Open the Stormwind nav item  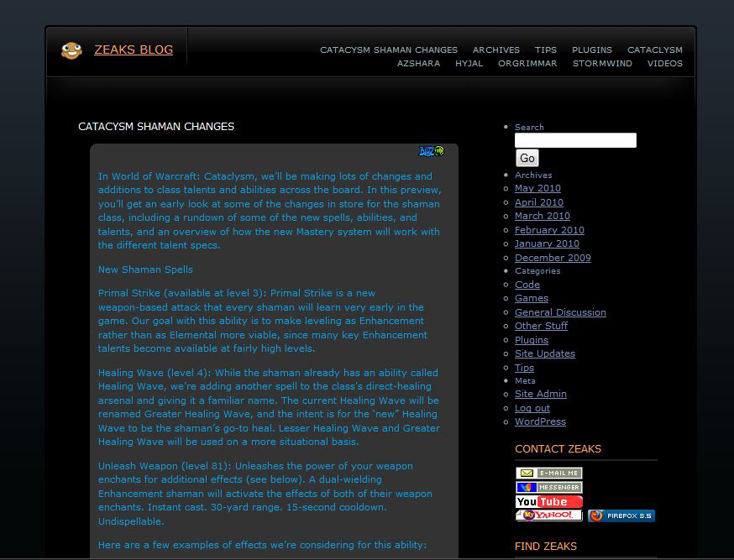[602, 63]
